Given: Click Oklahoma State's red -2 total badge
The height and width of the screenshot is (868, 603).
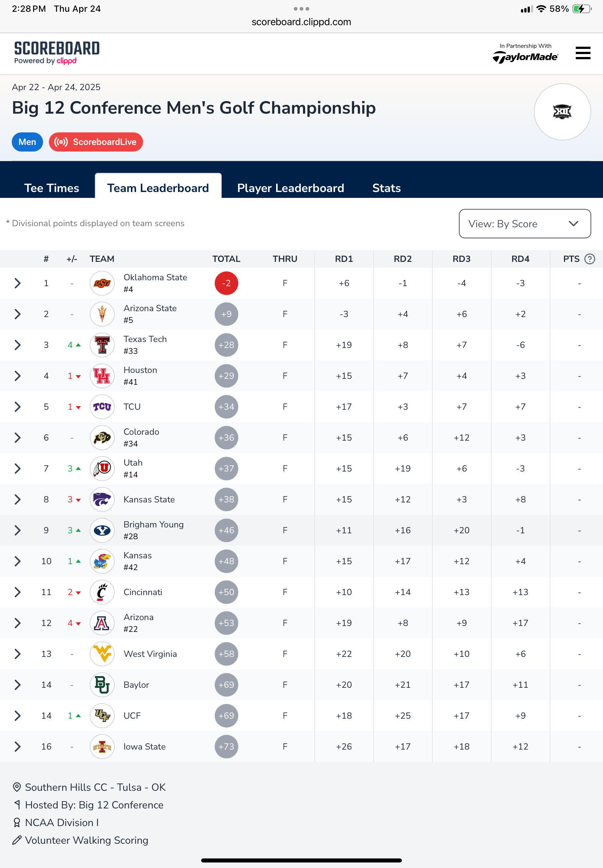Looking at the screenshot, I should point(226,283).
